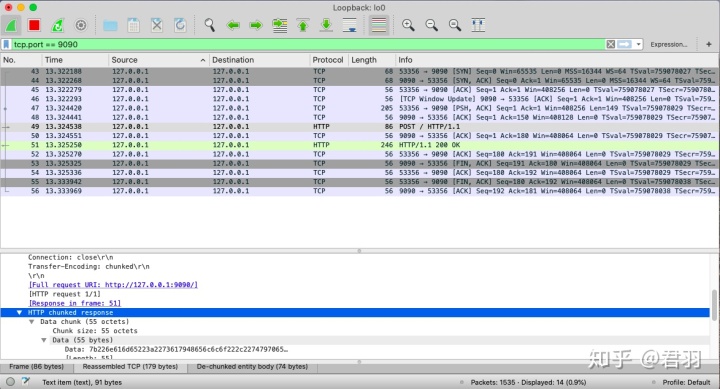The height and width of the screenshot is (389, 720).
Task: Collapse Data chunk (55 octets) node
Action: 31,322
